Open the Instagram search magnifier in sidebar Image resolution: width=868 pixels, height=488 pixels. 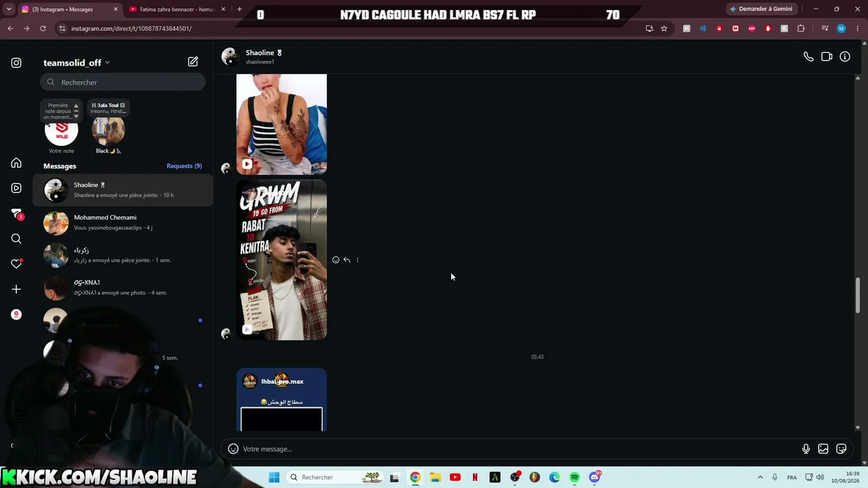point(16,239)
